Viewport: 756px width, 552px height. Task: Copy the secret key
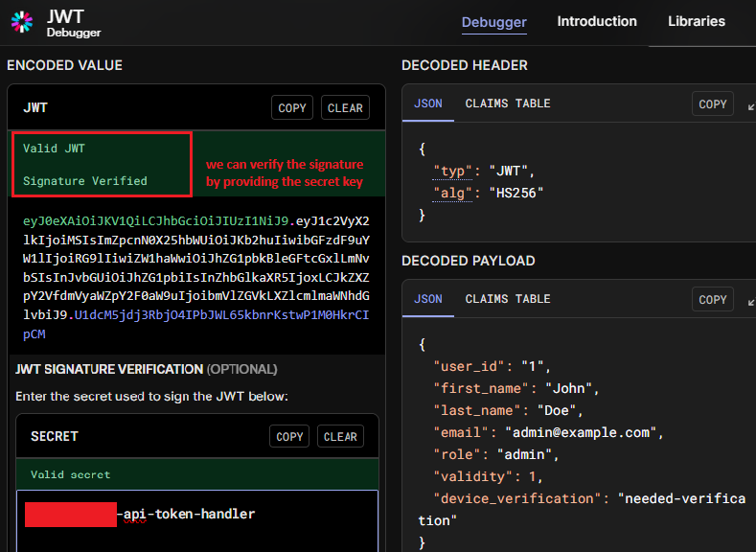coord(289,436)
